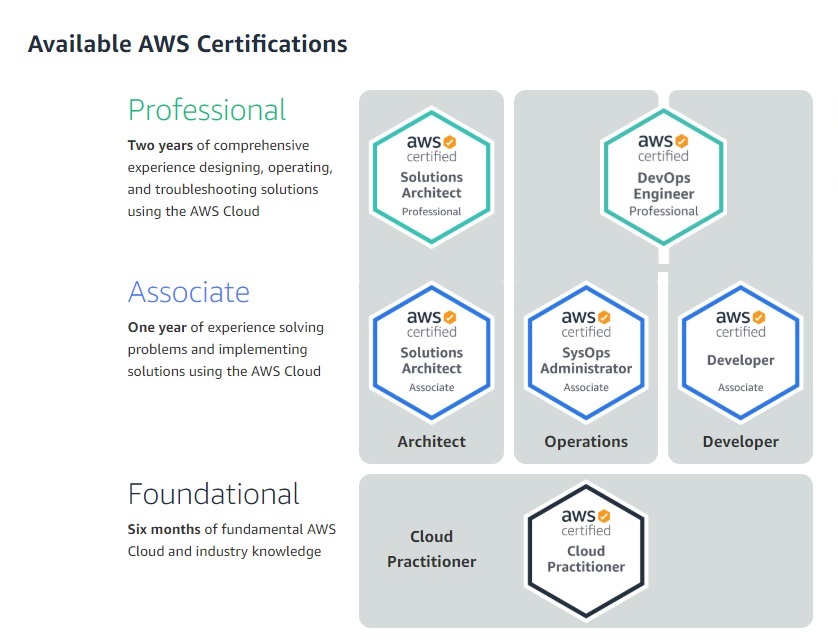
Task: Click the bold 'Two years' text
Action: (160, 145)
